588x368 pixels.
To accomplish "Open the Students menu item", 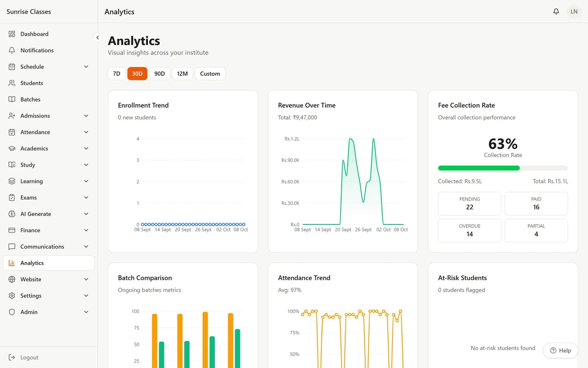I will tap(49, 83).
